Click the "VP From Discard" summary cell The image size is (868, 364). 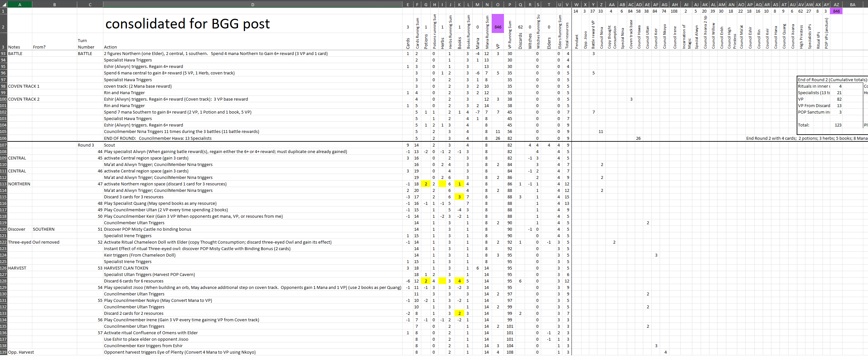point(814,105)
